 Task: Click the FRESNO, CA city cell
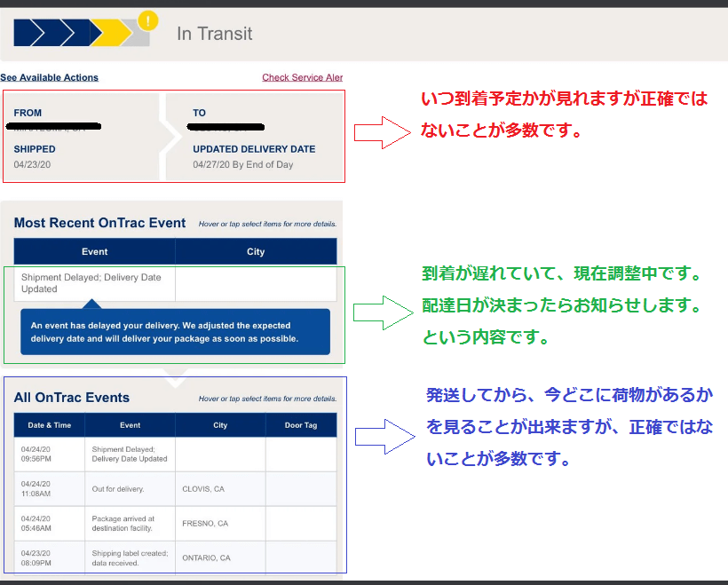(220, 523)
